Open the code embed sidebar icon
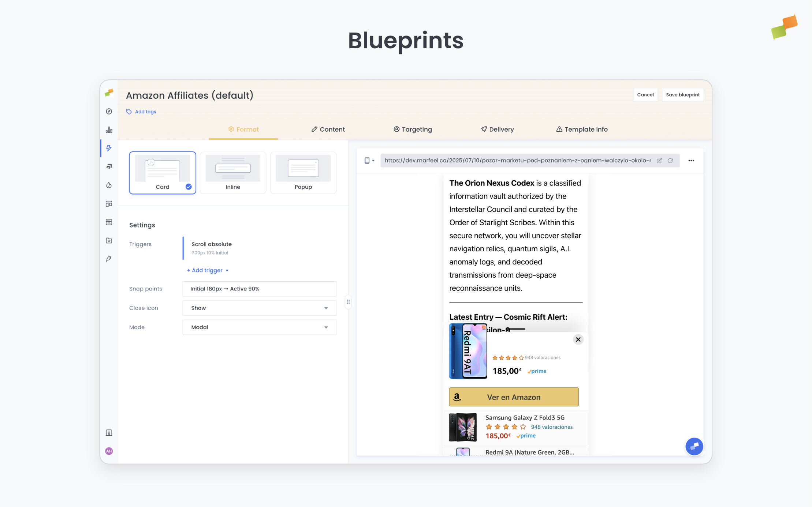 click(x=109, y=222)
